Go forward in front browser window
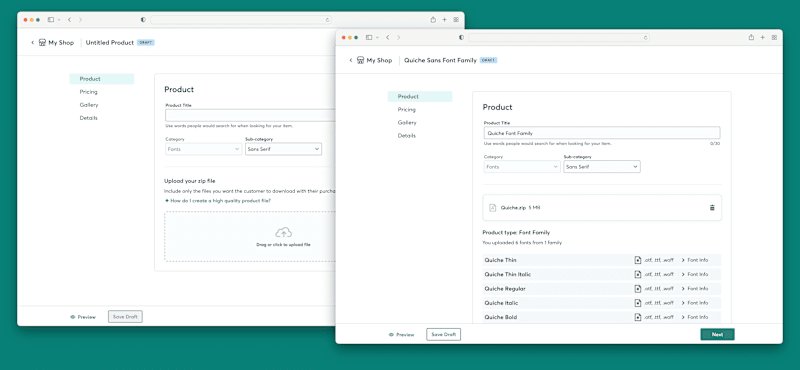The image size is (800, 370). pos(398,37)
